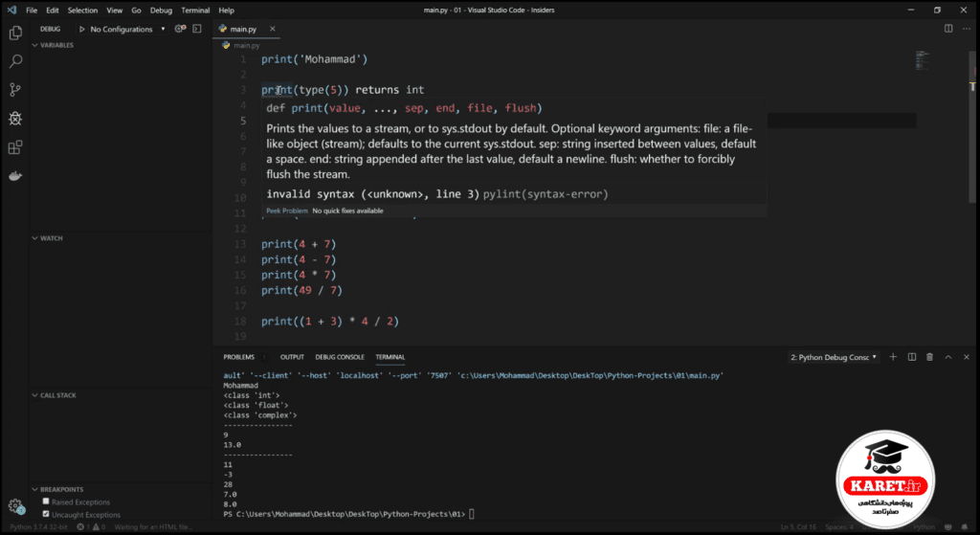Click the VS Code logo in the title bar
This screenshot has height=535, width=980.
pos(11,10)
